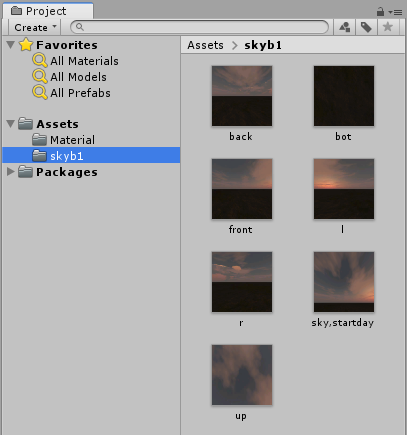Click the Material folder icon
This screenshot has height=435, width=407.
tap(39, 140)
